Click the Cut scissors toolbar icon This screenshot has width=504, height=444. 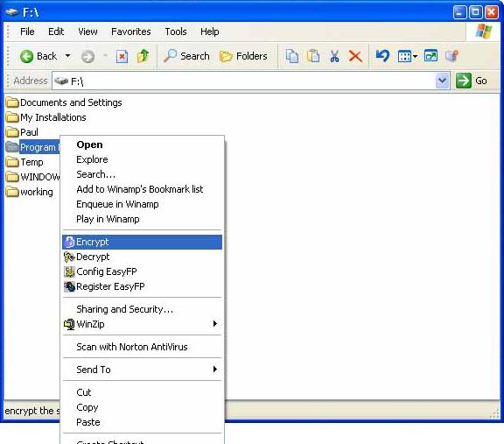[334, 56]
